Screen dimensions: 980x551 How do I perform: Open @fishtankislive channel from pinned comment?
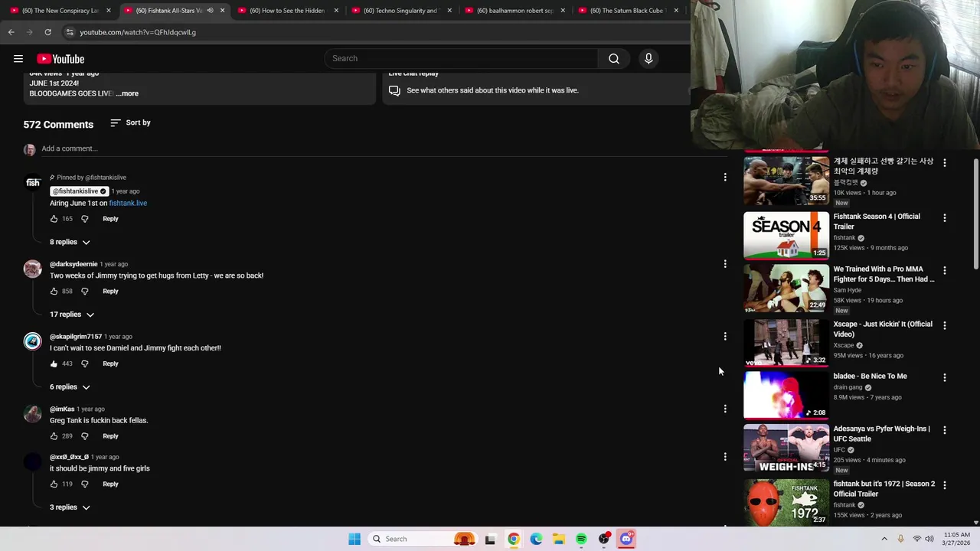pos(79,191)
